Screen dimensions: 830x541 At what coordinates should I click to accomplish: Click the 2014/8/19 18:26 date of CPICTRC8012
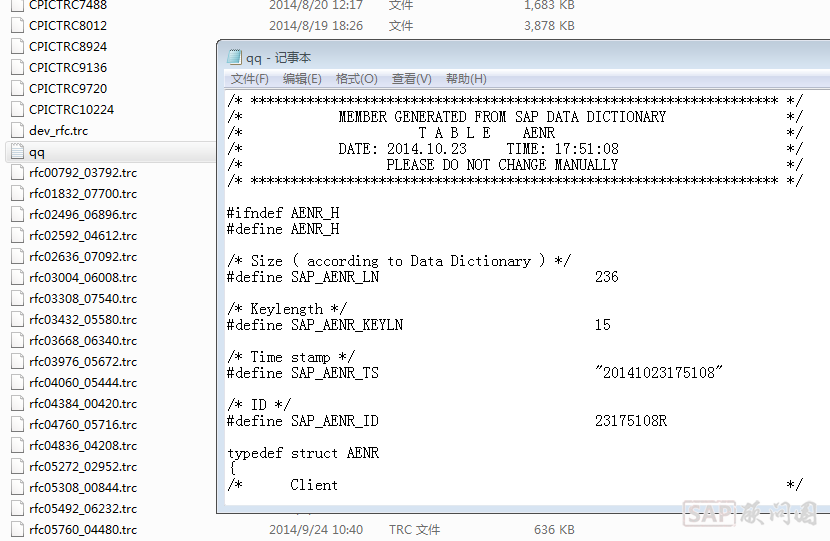(316, 25)
